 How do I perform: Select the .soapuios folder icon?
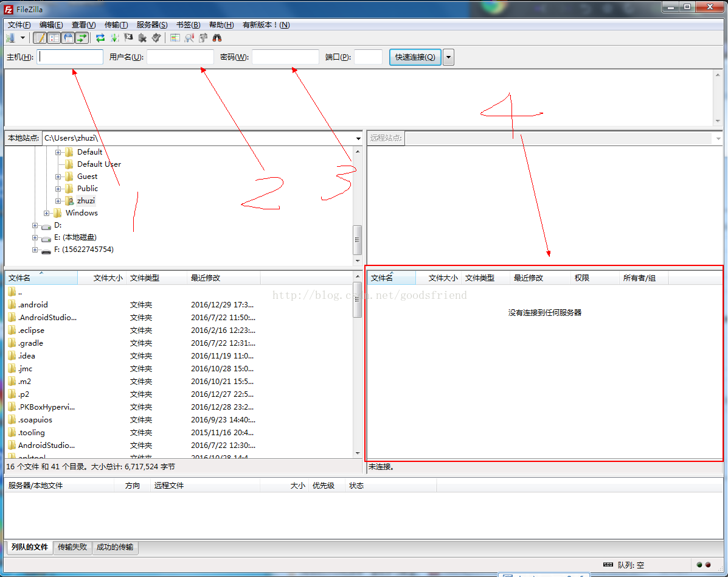12,419
